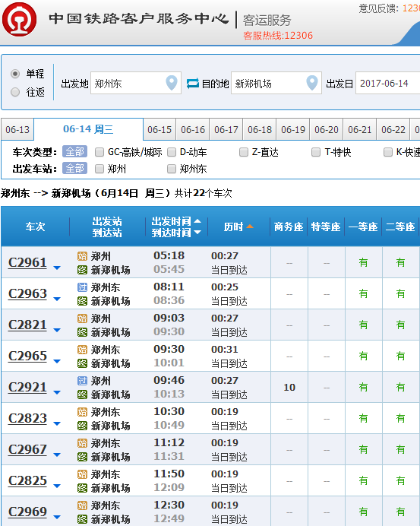This screenshot has width=420, height=526.
Task: Switch to the 06-19 date tab
Action: pyautogui.click(x=293, y=129)
